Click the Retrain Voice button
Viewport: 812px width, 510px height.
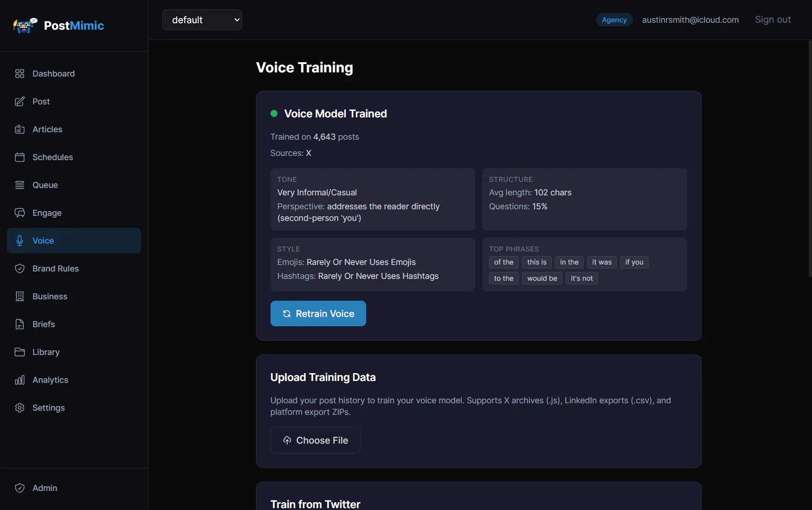click(318, 314)
